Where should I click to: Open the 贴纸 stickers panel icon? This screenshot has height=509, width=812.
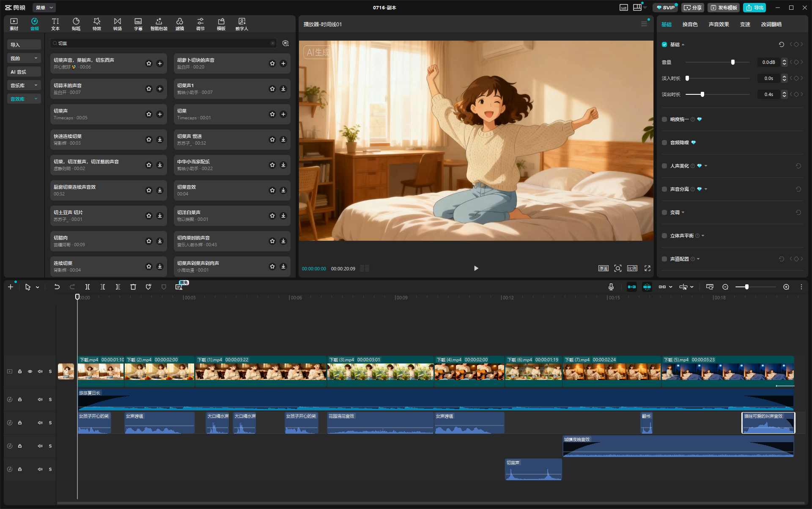click(76, 24)
